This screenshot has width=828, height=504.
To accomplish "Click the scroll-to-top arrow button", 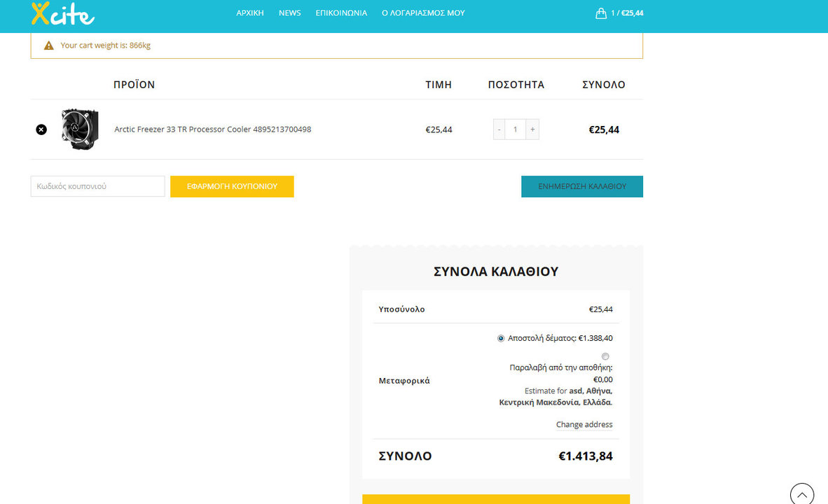I will (801, 494).
